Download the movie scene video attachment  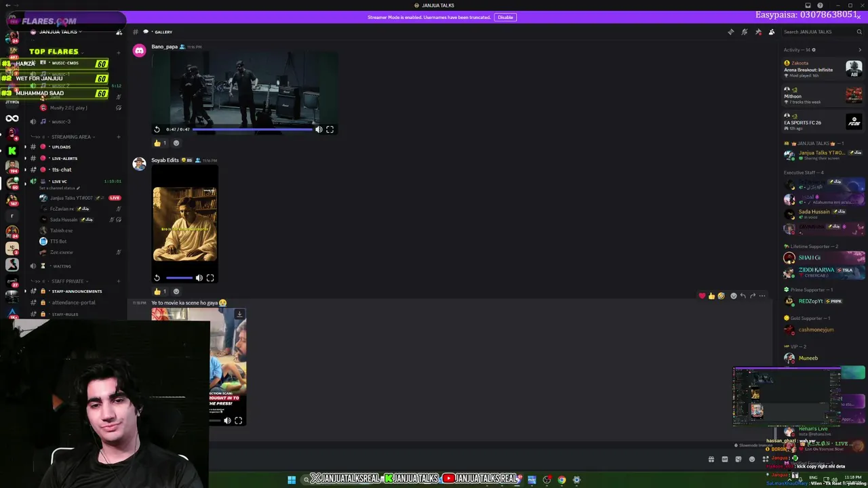[x=239, y=314]
